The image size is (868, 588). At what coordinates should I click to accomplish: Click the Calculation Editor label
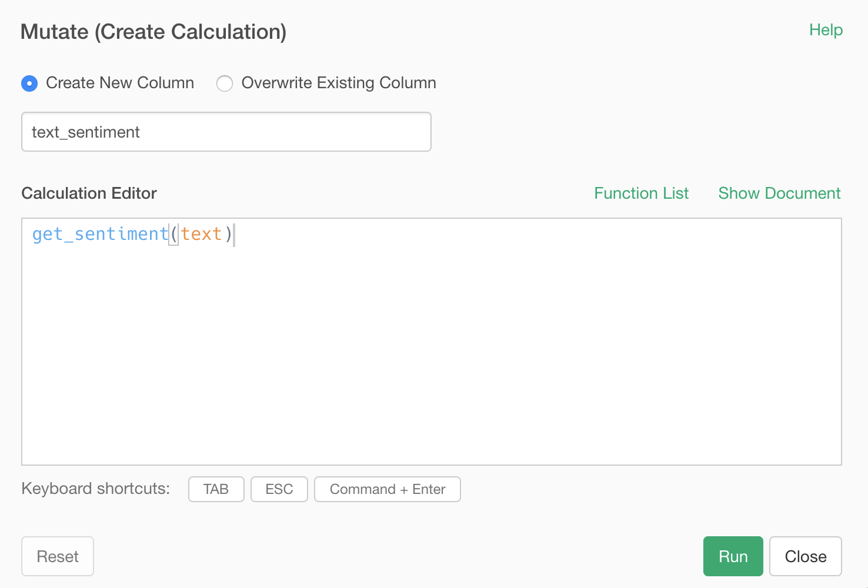89,193
